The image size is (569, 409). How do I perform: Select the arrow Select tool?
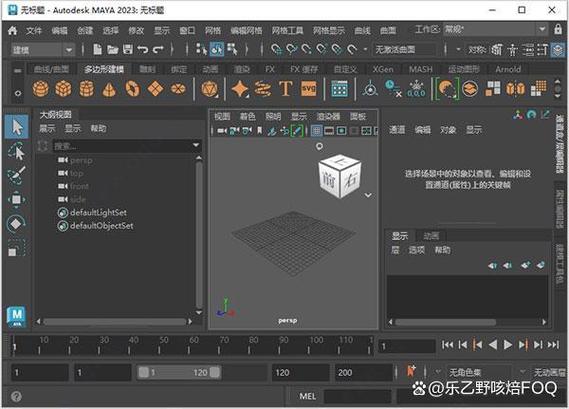[x=16, y=127]
